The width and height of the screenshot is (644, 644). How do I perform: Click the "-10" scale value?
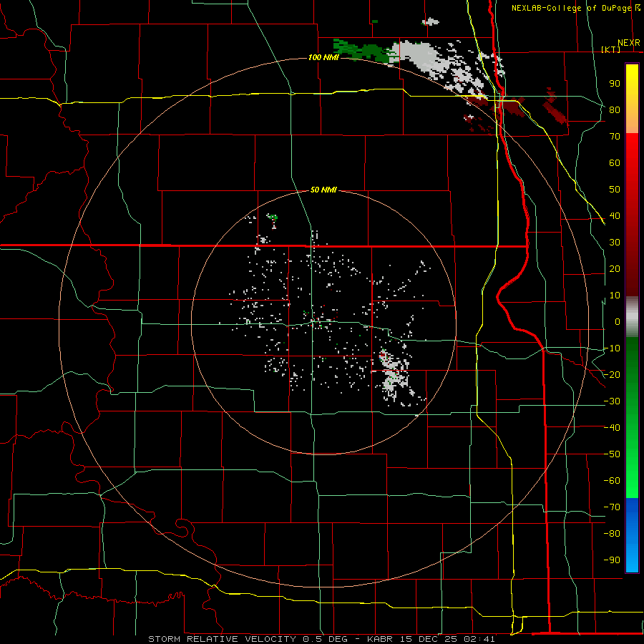(612, 348)
